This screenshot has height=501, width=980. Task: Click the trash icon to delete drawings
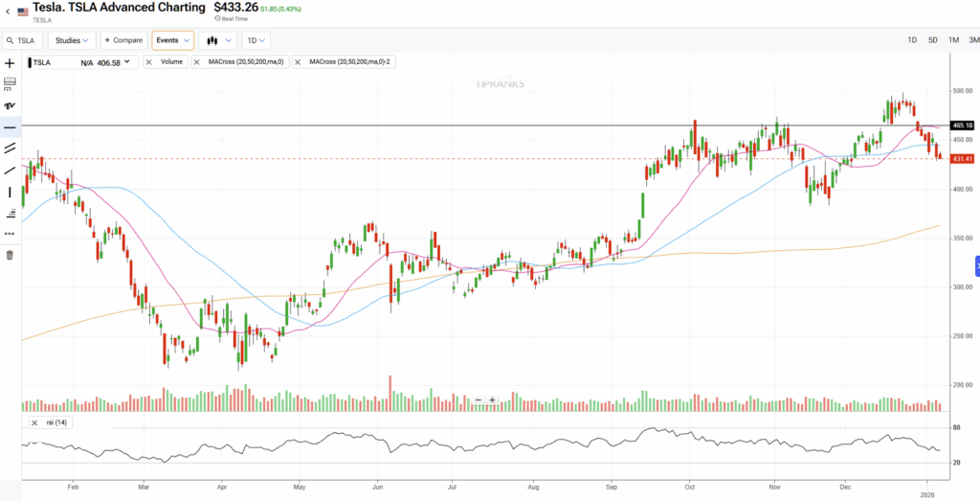[10, 255]
